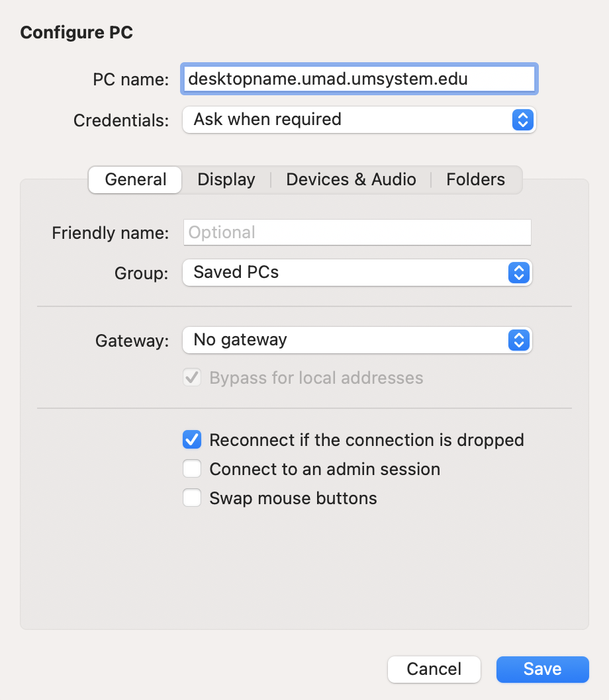Switch to the Display tab

226,179
